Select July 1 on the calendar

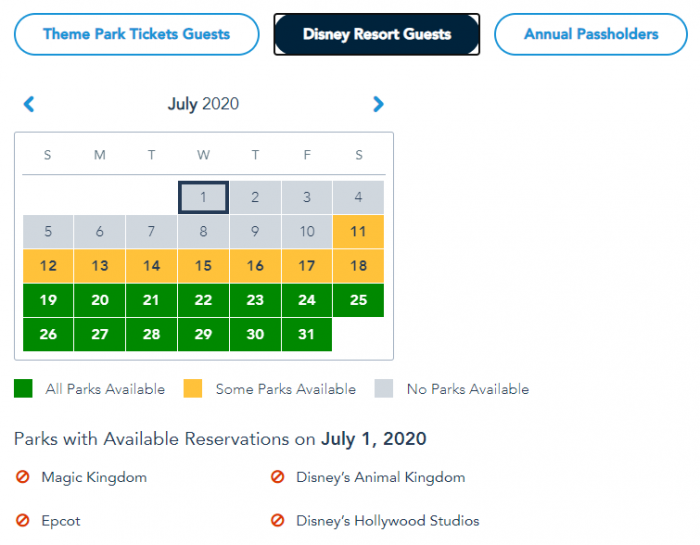(x=203, y=197)
